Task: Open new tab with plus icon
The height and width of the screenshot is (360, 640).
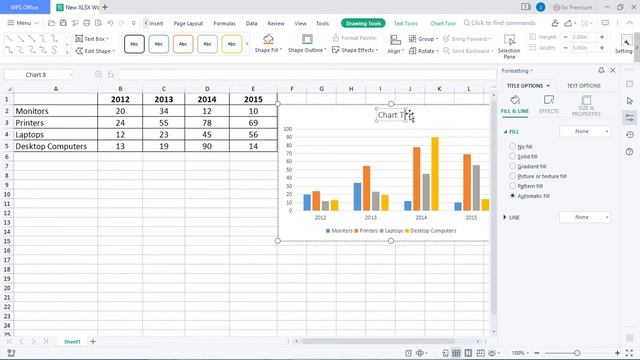Action: tap(105, 7)
